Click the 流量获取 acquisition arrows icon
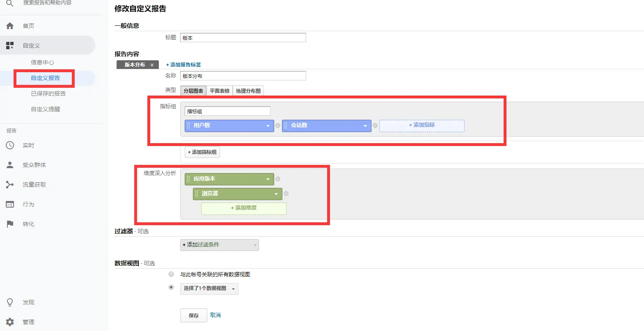Screen dimensions: 644x331 point(10,185)
